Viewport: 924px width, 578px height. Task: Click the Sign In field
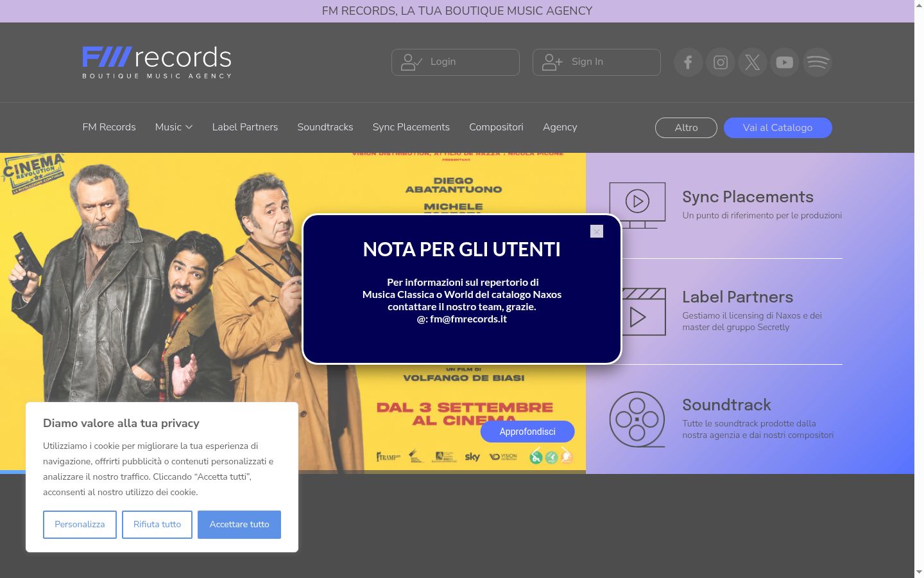(597, 62)
